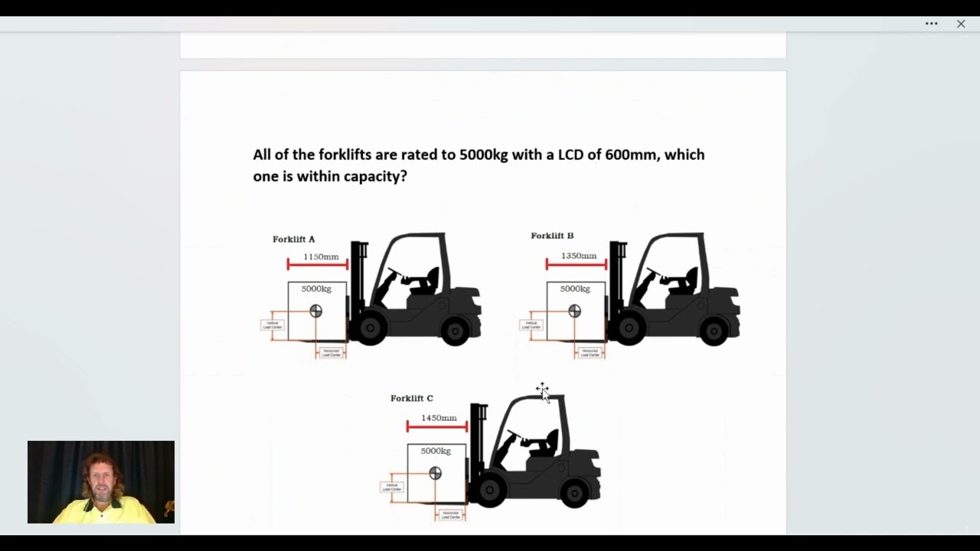The image size is (980, 551).
Task: Click the '1150mm' distance label
Action: coord(321,256)
